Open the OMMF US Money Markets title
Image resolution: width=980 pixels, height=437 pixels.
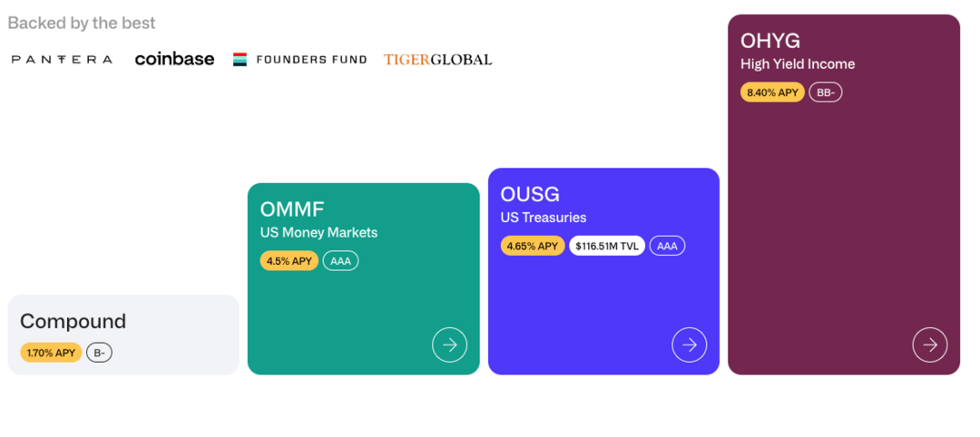[x=291, y=209]
